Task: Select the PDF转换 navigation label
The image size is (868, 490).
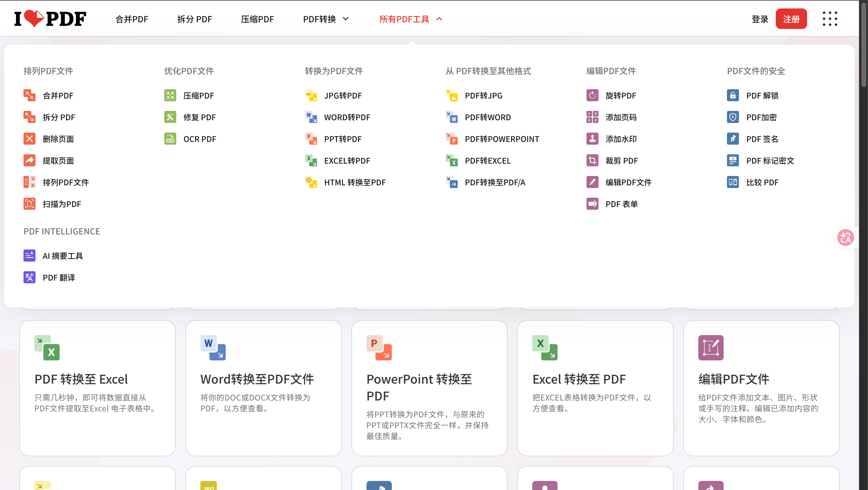Action: (x=319, y=19)
